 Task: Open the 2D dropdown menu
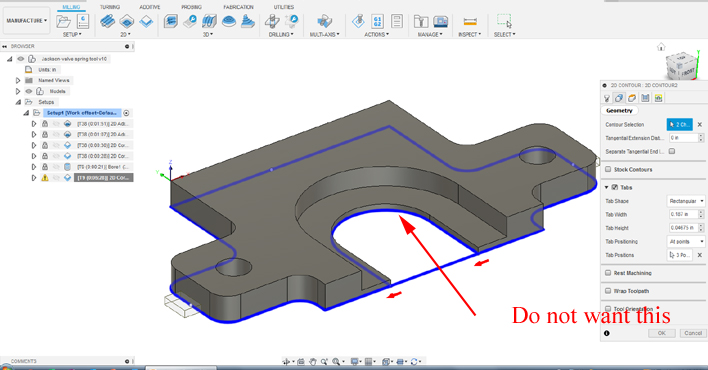(125, 34)
